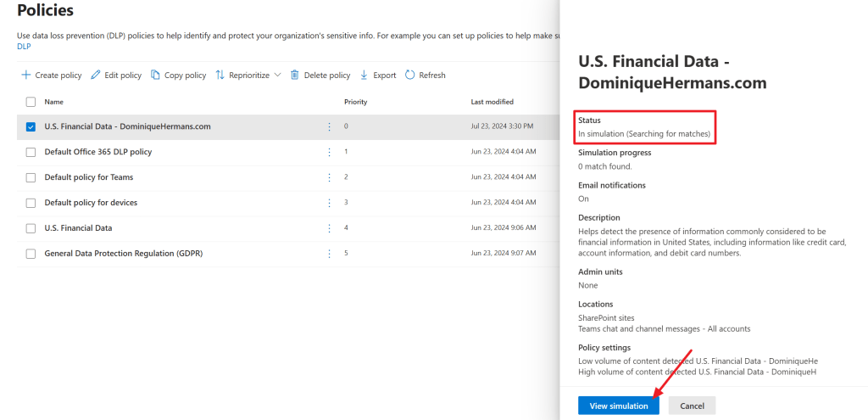The width and height of the screenshot is (868, 420).
Task: Open more actions for U.S. Financial Data row
Action: coord(330,228)
